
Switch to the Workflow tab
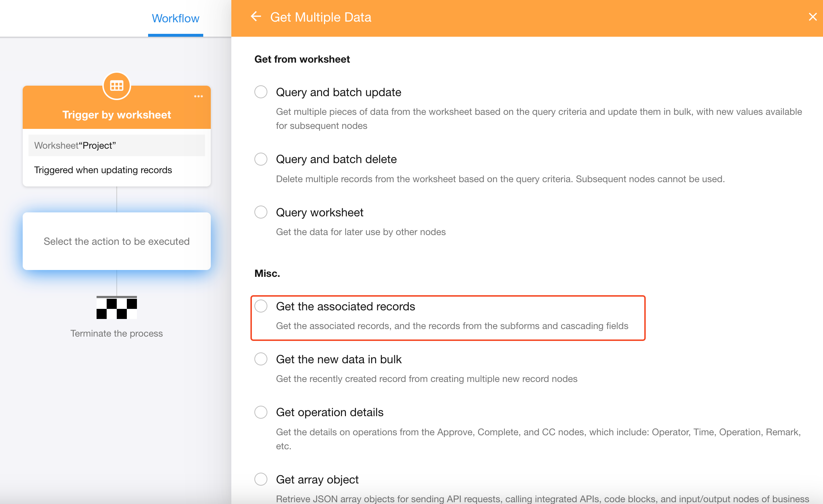pyautogui.click(x=175, y=18)
